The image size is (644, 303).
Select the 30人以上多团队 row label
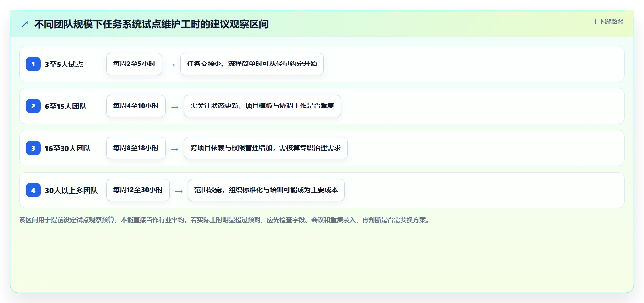coord(71,191)
